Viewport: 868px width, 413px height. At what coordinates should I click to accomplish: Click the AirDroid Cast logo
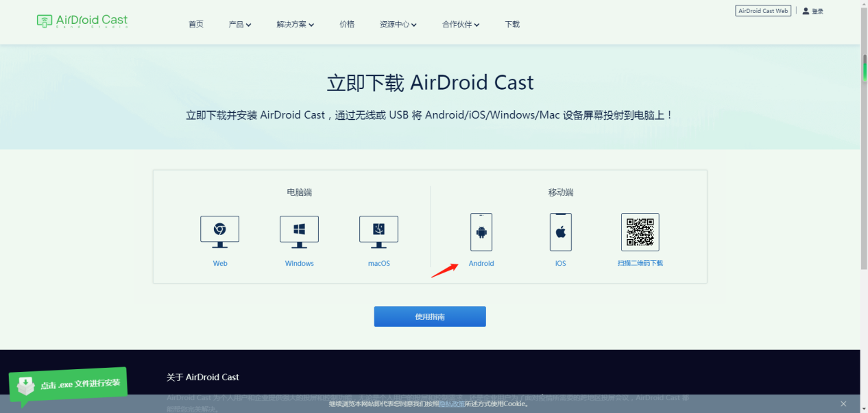click(82, 21)
